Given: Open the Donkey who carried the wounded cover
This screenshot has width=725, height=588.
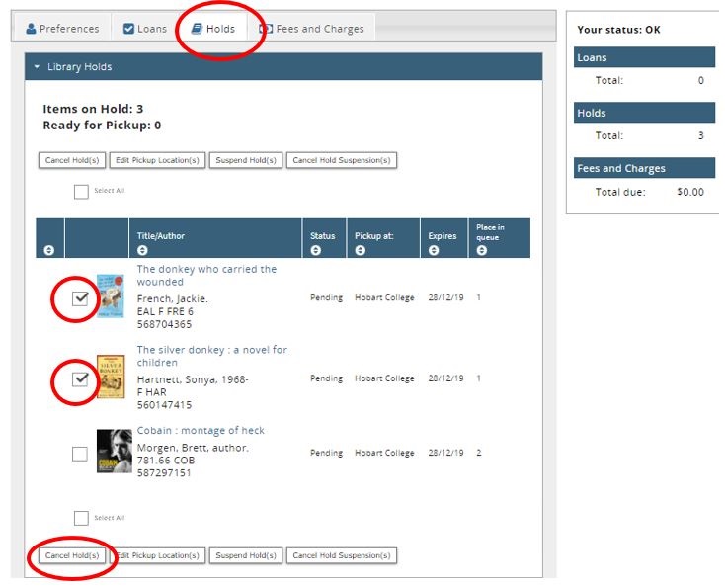Looking at the screenshot, I should point(111,296).
